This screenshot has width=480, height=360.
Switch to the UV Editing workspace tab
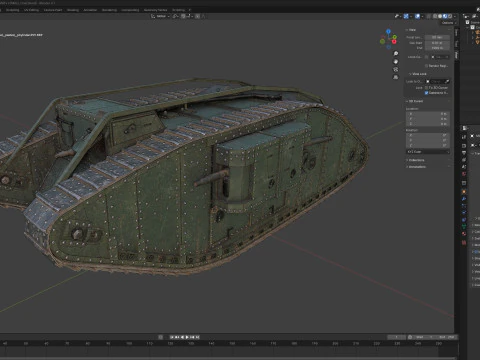coord(31,10)
